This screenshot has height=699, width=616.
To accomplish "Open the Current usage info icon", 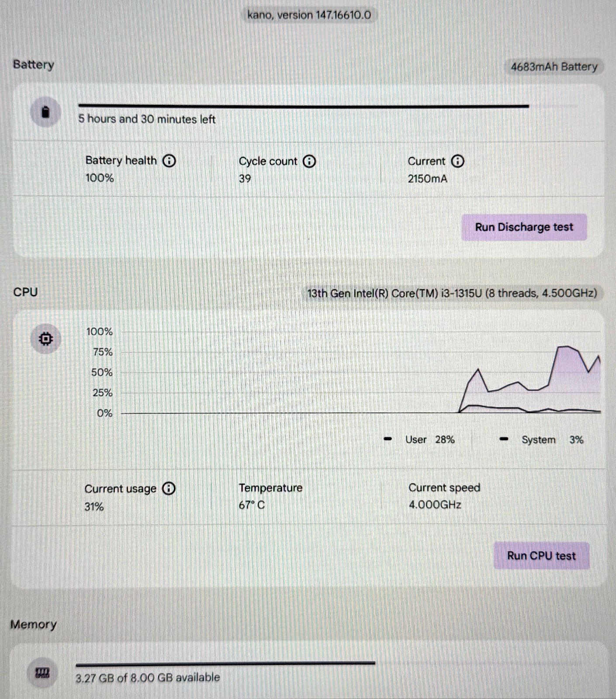I will tap(169, 488).
